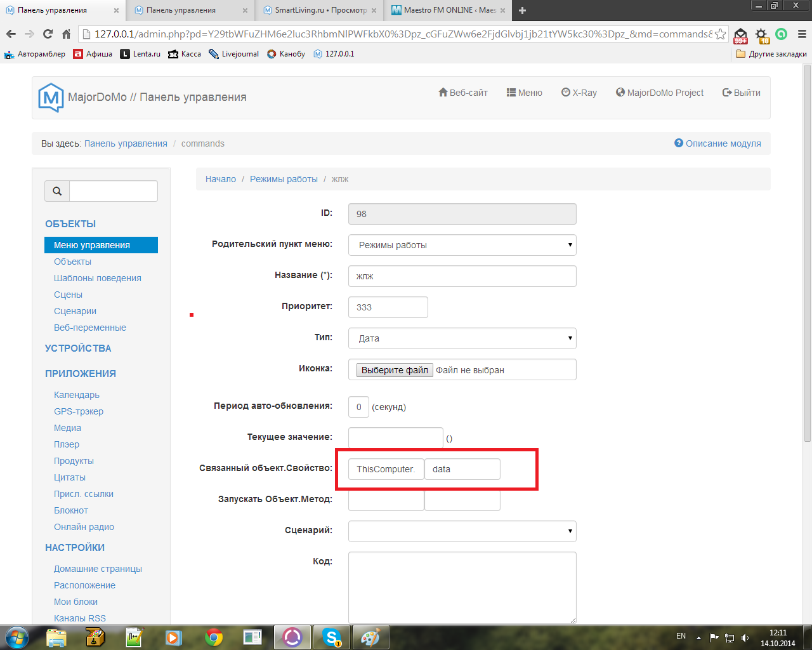Click the MajorDoMo logo icon
The image size is (812, 650).
click(51, 98)
